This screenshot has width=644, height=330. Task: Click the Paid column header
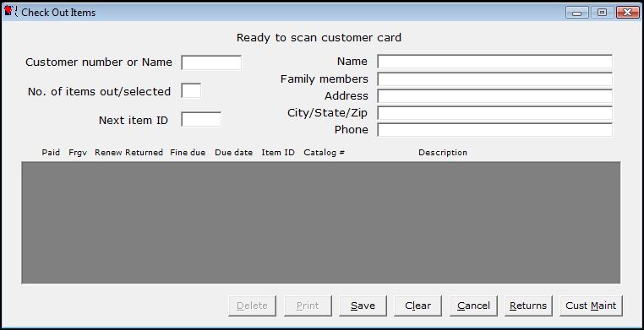tap(51, 153)
